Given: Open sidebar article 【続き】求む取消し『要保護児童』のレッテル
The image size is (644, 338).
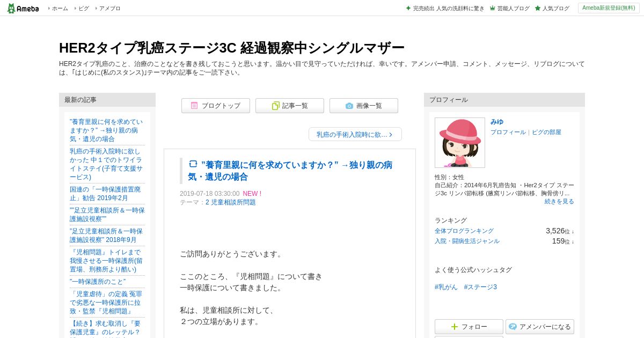Looking at the screenshot, I should tap(105, 328).
